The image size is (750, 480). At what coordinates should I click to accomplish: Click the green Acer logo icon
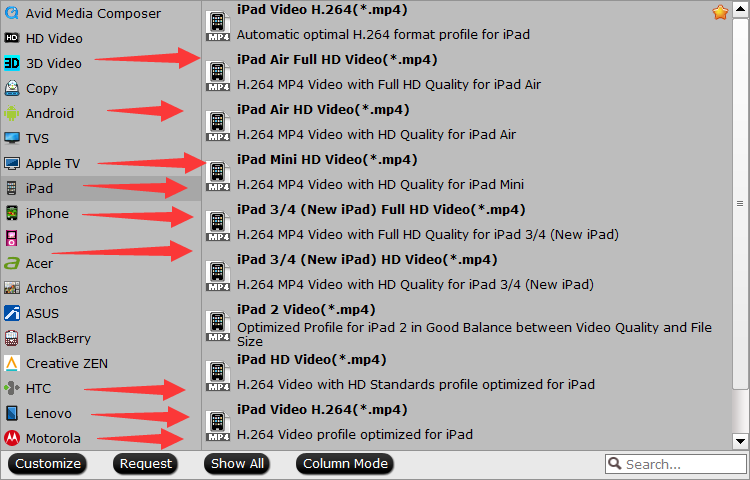tap(12, 263)
